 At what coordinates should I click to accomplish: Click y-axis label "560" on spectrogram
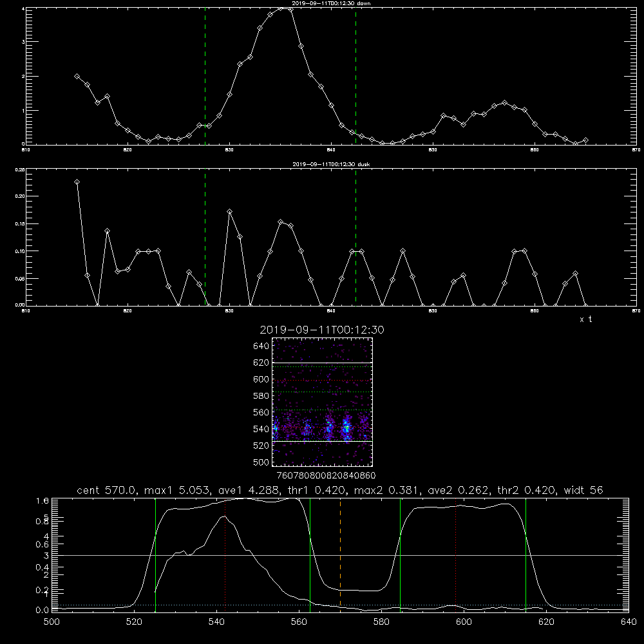pos(261,412)
